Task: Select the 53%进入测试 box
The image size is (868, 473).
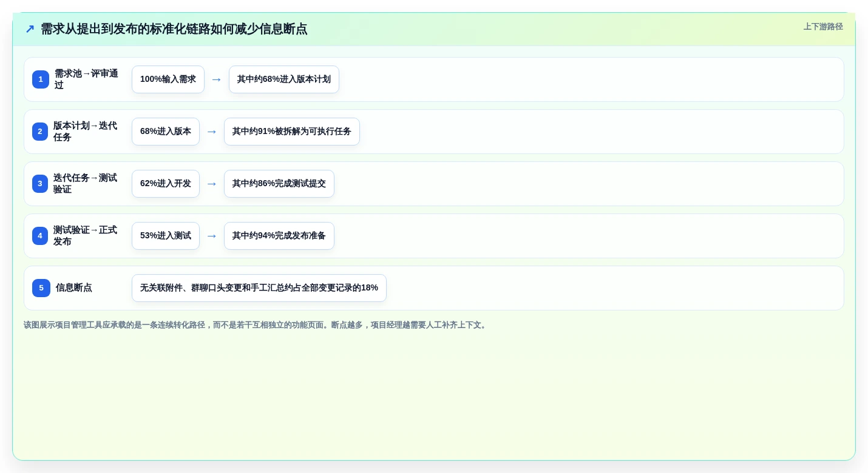Action: click(x=166, y=236)
